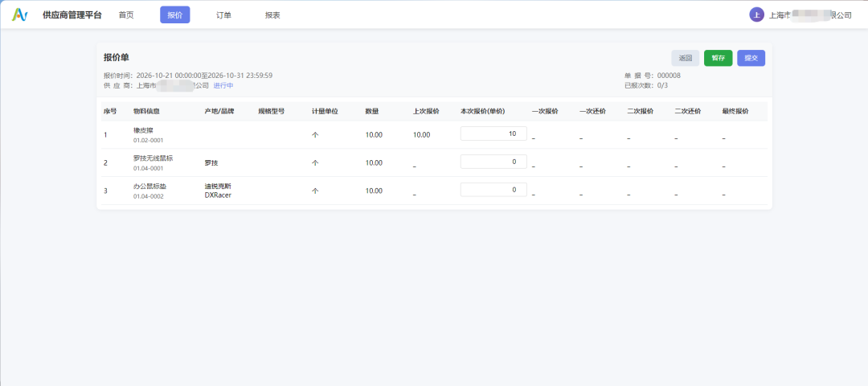The height and width of the screenshot is (386, 868).
Task: Click the 罗技无线鼠标 material name
Action: (x=154, y=158)
